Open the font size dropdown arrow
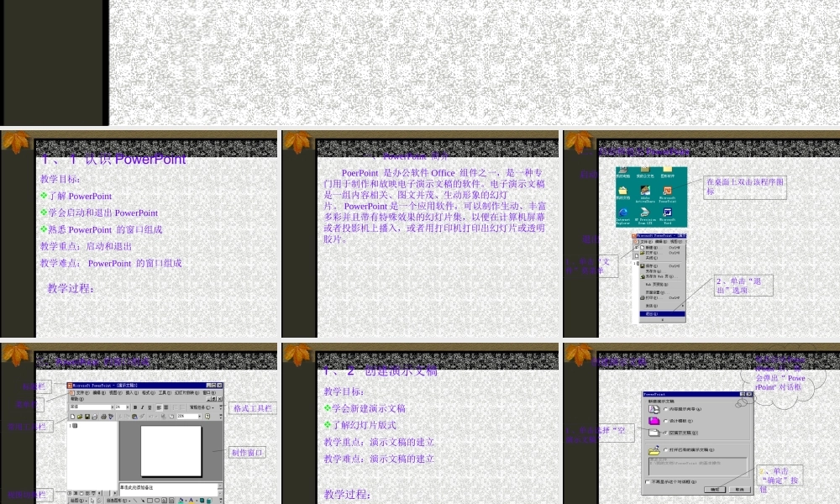This screenshot has height=504, width=840. click(128, 407)
